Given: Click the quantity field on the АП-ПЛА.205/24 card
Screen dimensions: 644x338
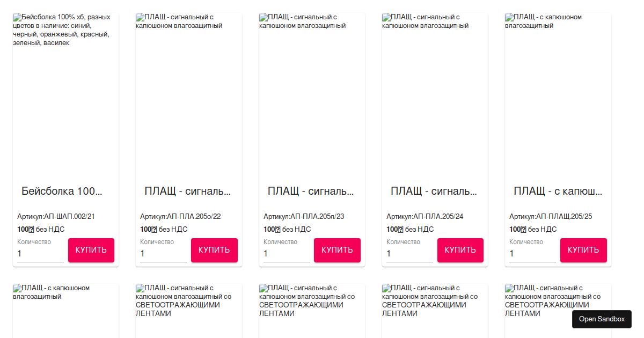Looking at the screenshot, I should point(409,253).
